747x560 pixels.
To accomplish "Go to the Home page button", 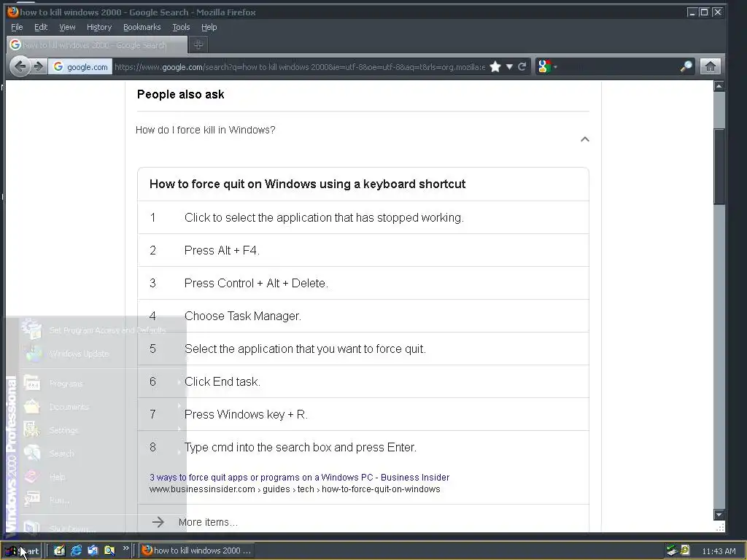I will click(710, 66).
